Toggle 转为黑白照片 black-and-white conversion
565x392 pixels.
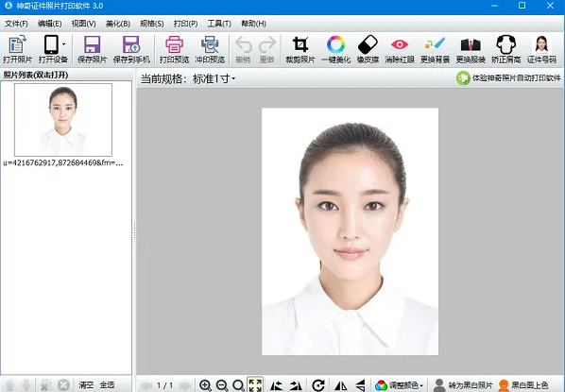click(463, 385)
